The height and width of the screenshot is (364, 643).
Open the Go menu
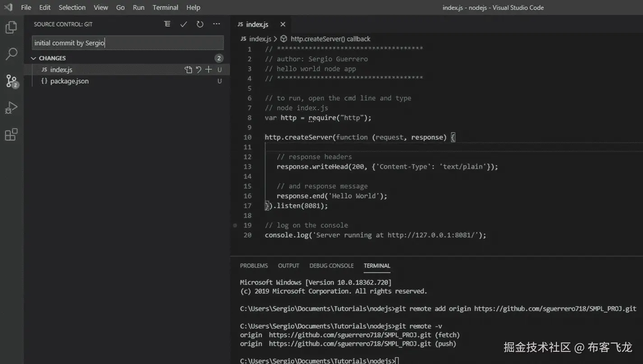coord(120,7)
